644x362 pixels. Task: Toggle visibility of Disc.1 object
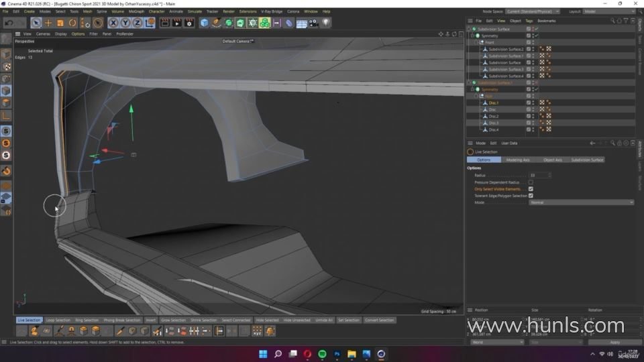point(533,103)
